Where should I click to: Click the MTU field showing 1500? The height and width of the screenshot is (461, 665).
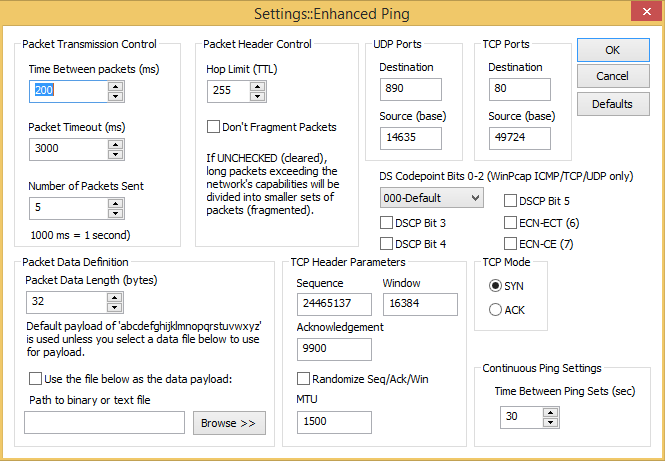[334, 422]
